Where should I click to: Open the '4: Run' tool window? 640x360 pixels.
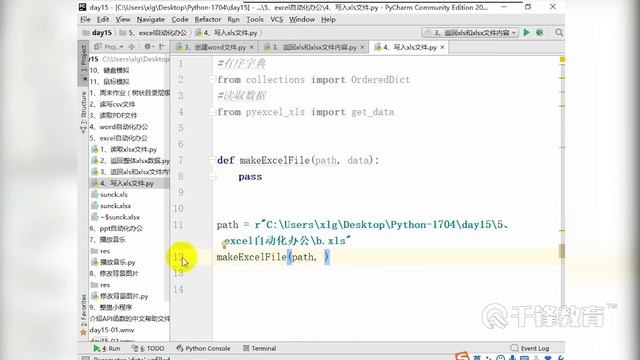(x=107, y=348)
